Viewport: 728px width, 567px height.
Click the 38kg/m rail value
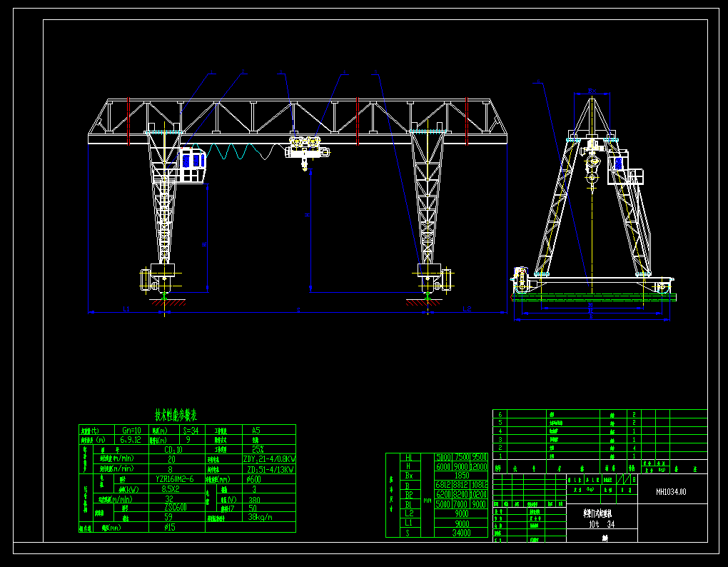(260, 517)
